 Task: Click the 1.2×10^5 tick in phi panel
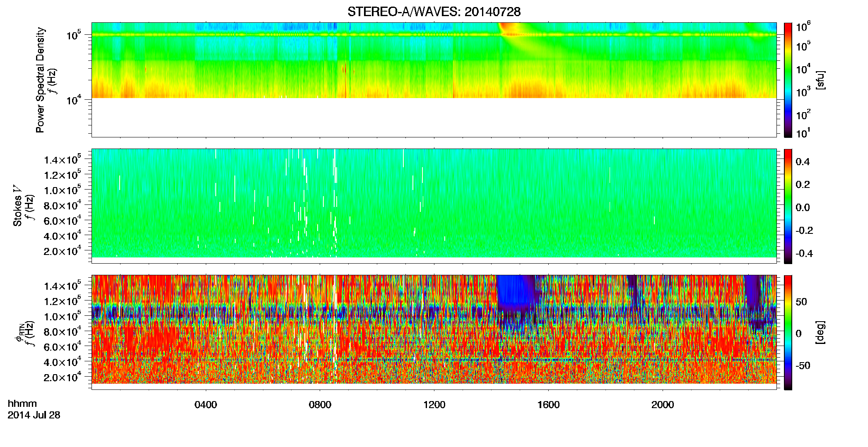point(63,301)
